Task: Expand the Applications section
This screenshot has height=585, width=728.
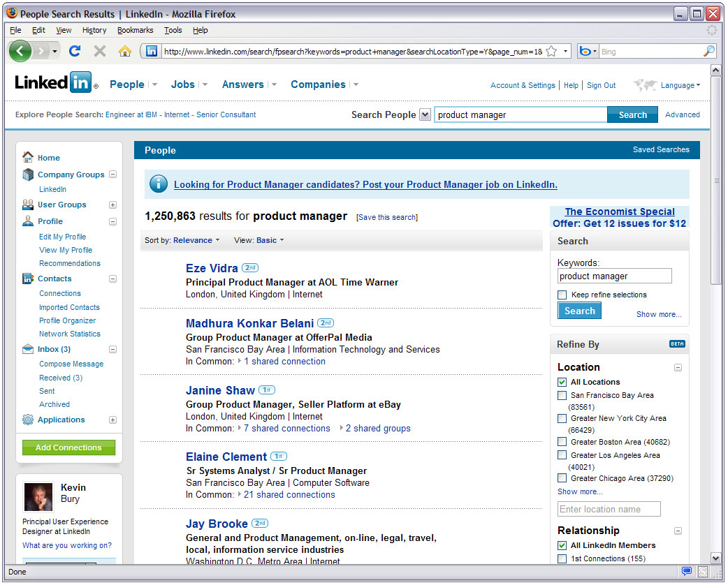Action: pos(112,420)
